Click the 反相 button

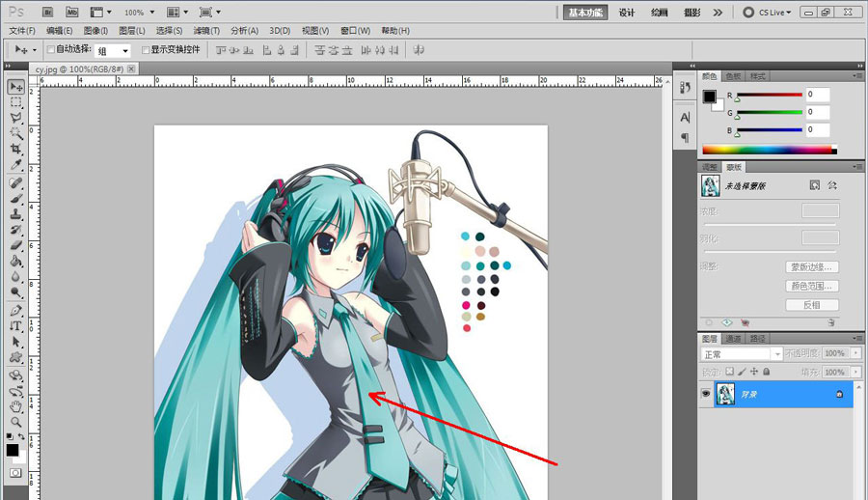click(811, 305)
